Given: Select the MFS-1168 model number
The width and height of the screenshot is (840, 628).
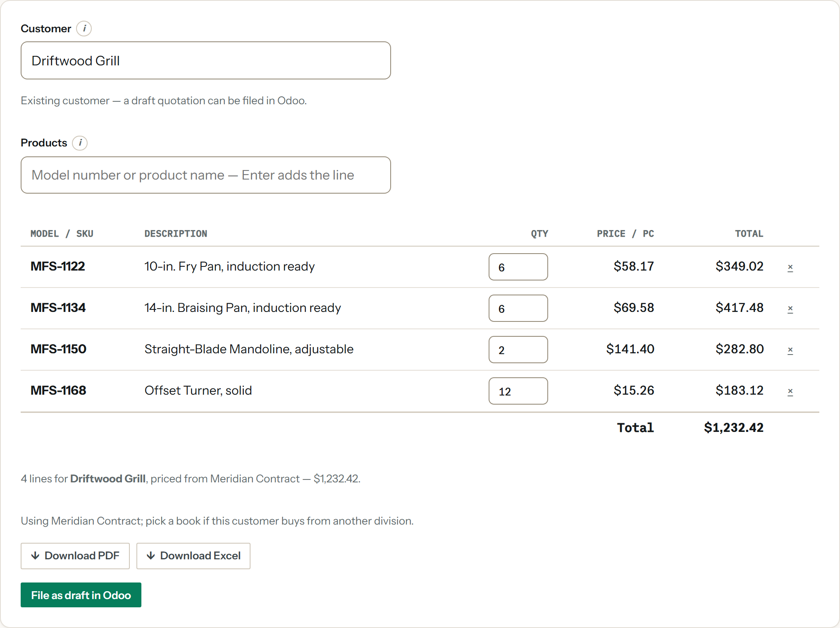Looking at the screenshot, I should click(58, 391).
